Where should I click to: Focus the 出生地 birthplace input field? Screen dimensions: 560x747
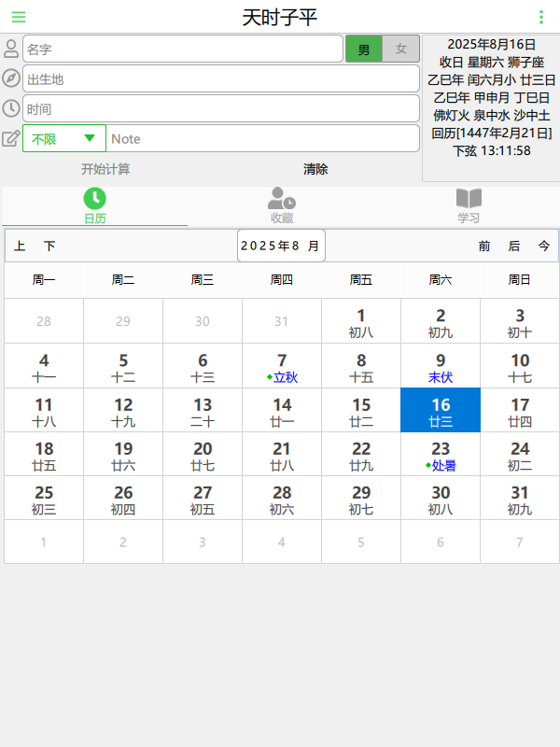click(221, 78)
